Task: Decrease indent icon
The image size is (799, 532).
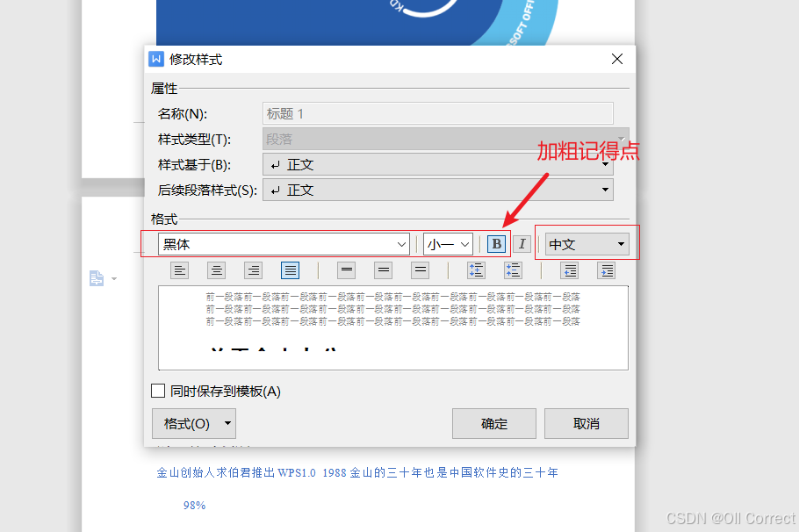Action: point(570,270)
